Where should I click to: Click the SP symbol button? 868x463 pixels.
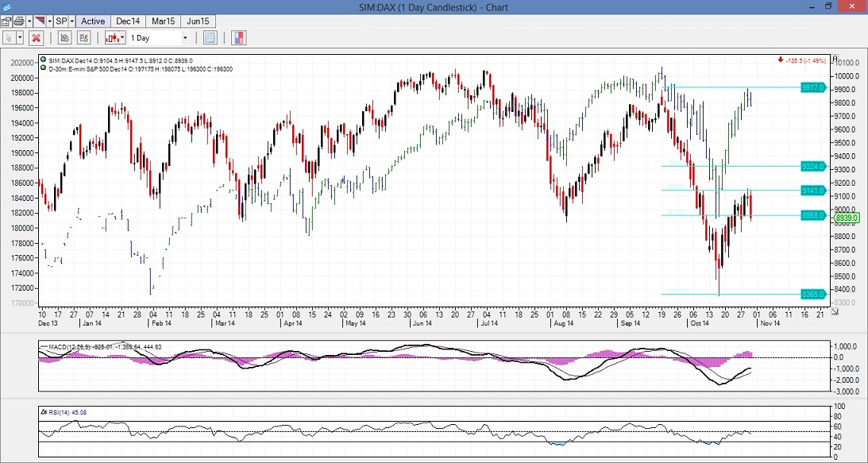[x=61, y=21]
